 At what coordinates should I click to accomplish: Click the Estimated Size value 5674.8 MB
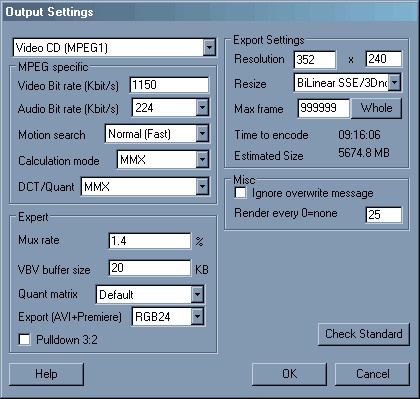tap(364, 153)
